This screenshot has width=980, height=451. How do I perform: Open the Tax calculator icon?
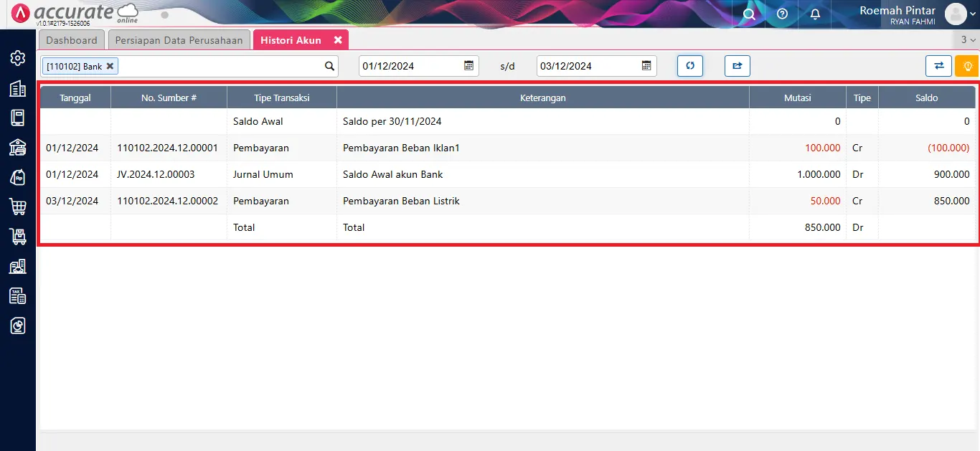(x=18, y=295)
